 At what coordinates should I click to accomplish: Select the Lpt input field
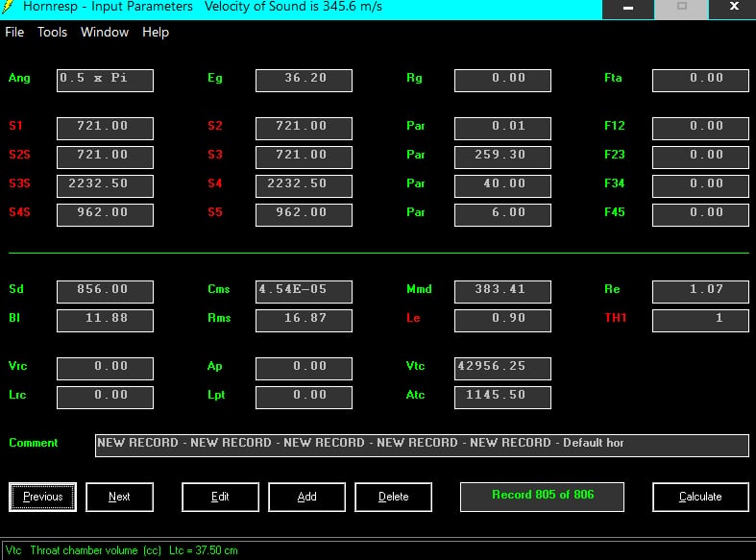(x=304, y=398)
